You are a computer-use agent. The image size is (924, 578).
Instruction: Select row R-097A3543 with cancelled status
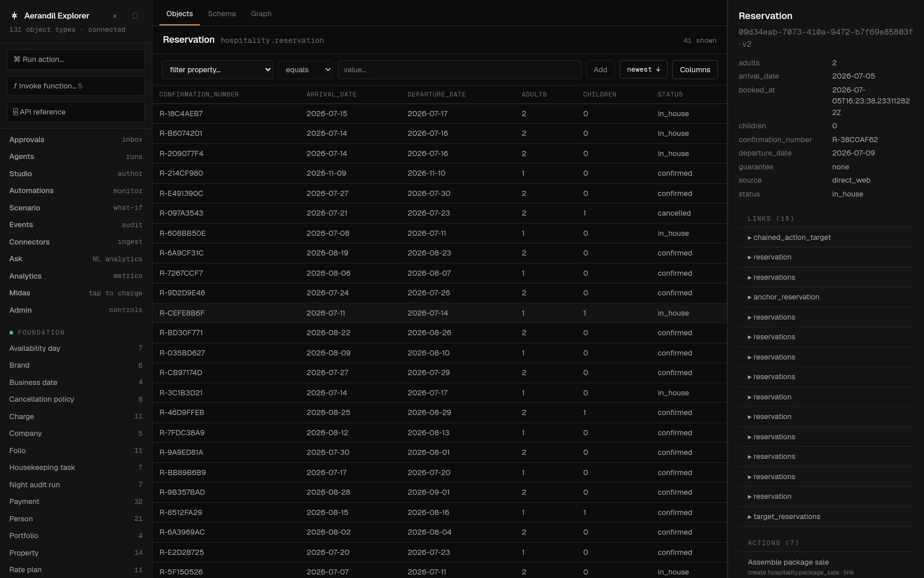coord(439,213)
